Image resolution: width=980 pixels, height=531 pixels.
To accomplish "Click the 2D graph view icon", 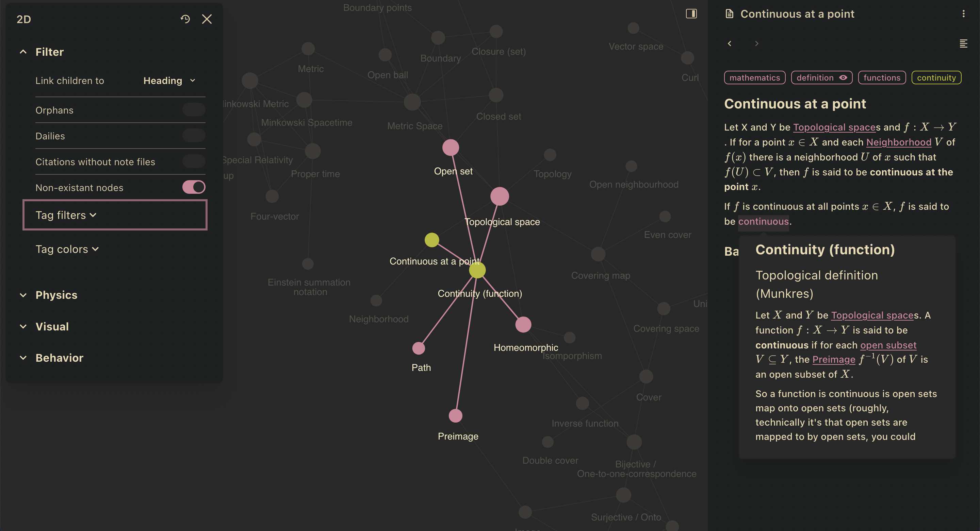I will click(23, 18).
